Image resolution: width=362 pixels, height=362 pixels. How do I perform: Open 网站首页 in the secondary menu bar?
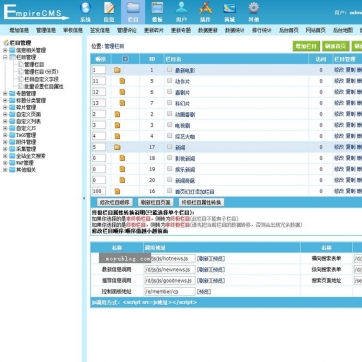pyautogui.click(x=316, y=30)
